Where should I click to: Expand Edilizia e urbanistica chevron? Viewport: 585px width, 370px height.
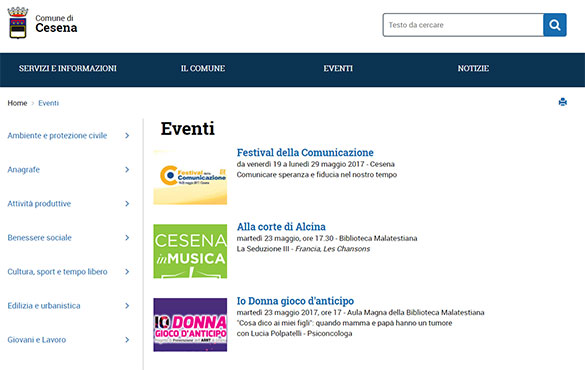(x=127, y=306)
